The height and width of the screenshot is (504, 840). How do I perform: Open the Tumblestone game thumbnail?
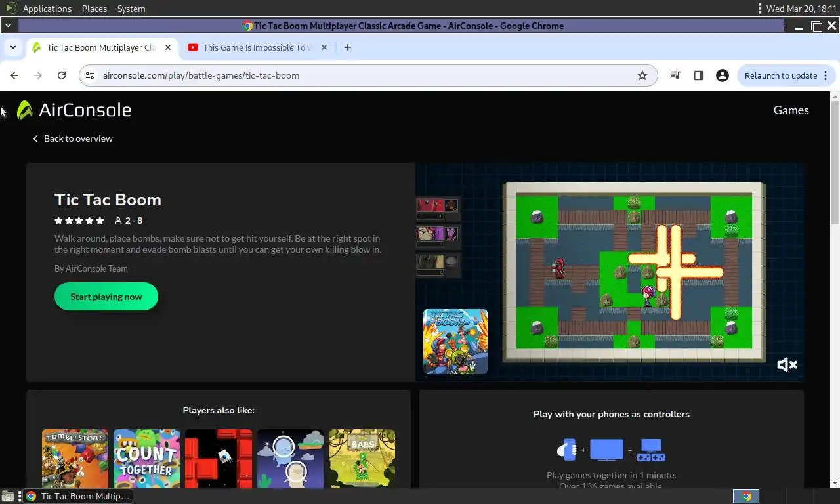[75, 459]
